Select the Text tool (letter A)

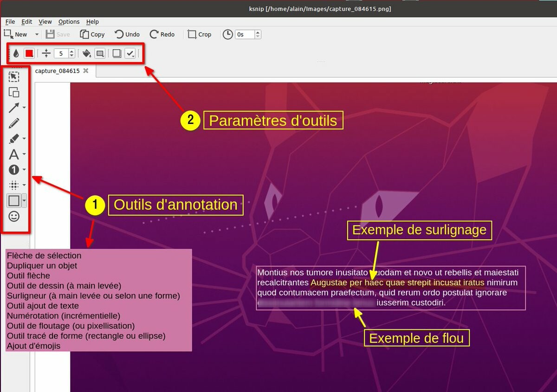click(x=14, y=154)
